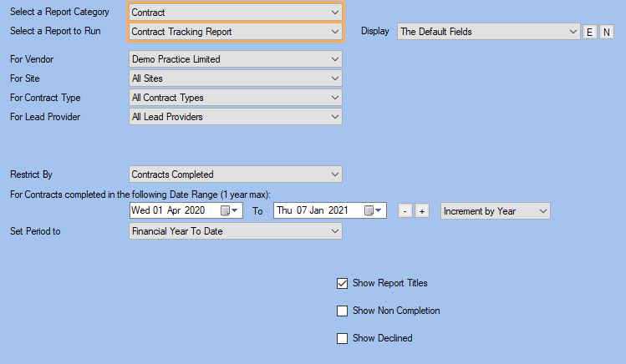Toggle the Show Report Titles checkbox
This screenshot has height=364, width=626.
click(x=342, y=284)
